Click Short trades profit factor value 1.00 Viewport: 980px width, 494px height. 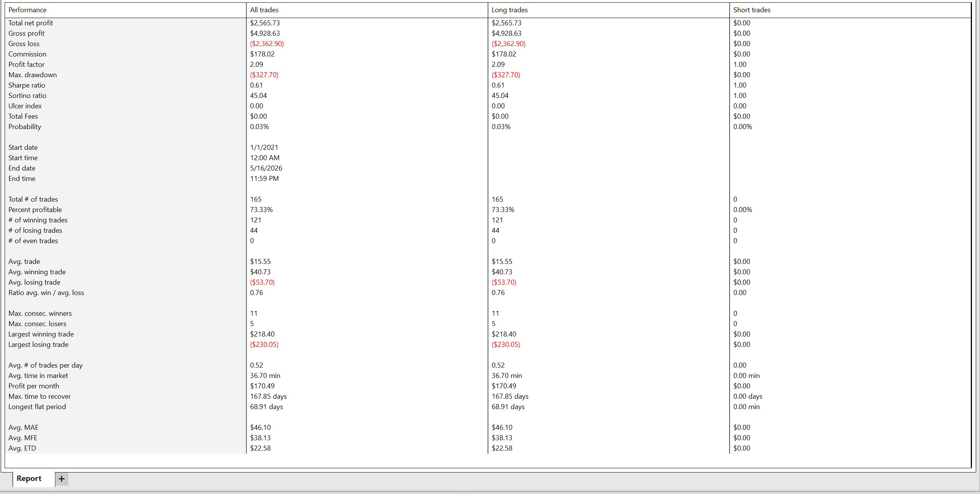[x=740, y=65]
